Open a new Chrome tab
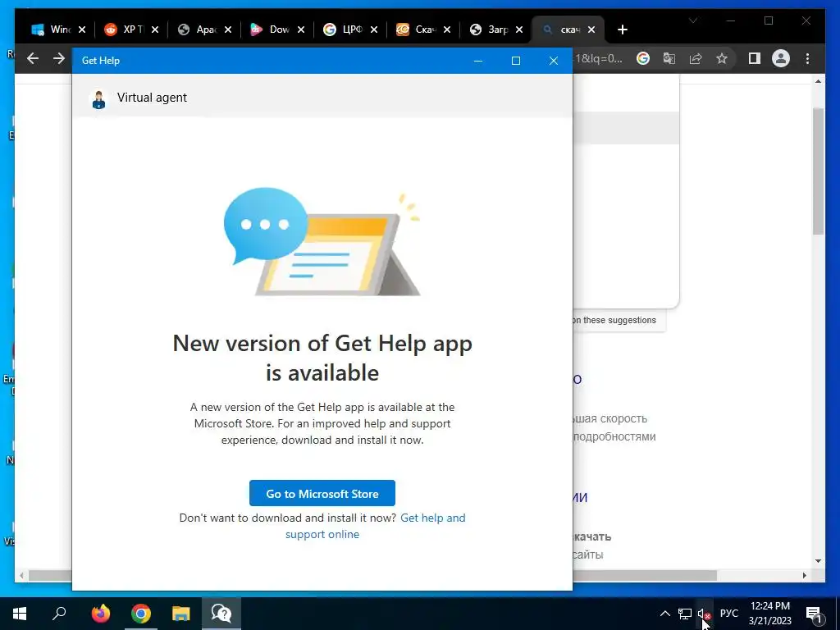The image size is (840, 630). 623,30
